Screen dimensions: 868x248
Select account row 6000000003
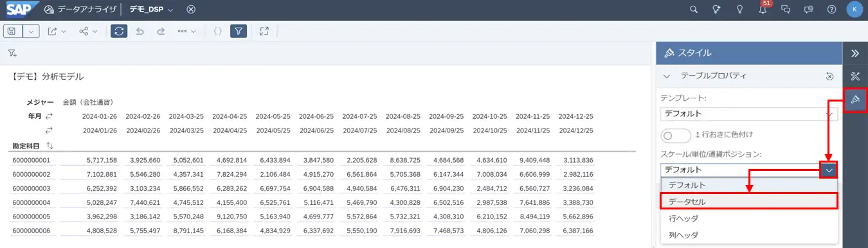(x=31, y=188)
